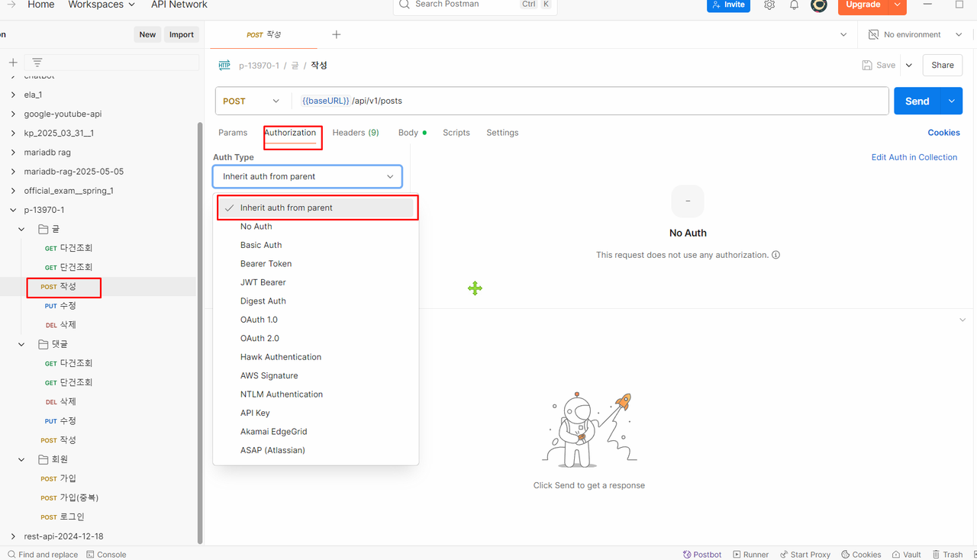Expand the ela_1 collection
977x560 pixels.
tap(13, 95)
